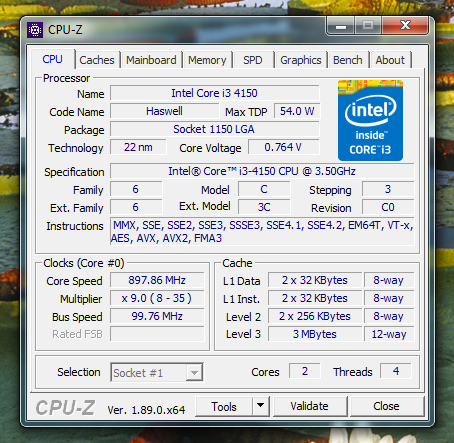Click the Ext. Model value 3C
This screenshot has height=443, width=454.
tap(264, 207)
